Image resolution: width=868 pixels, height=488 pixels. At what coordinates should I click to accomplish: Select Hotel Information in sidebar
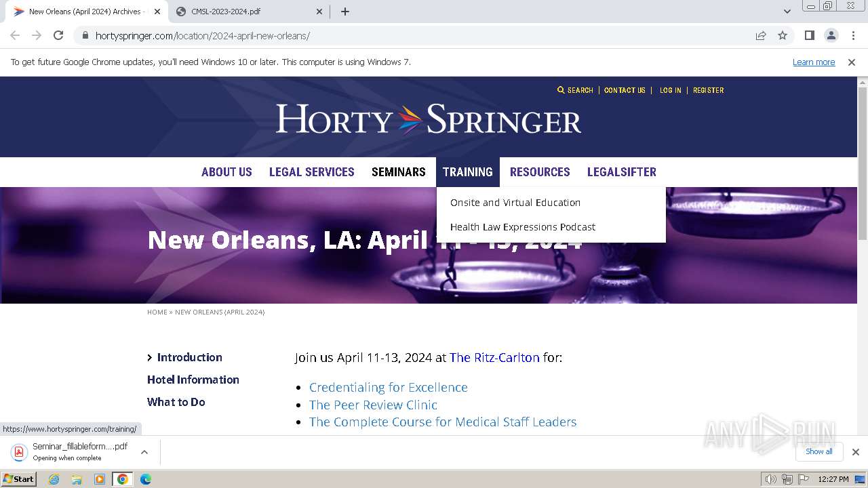click(x=193, y=380)
